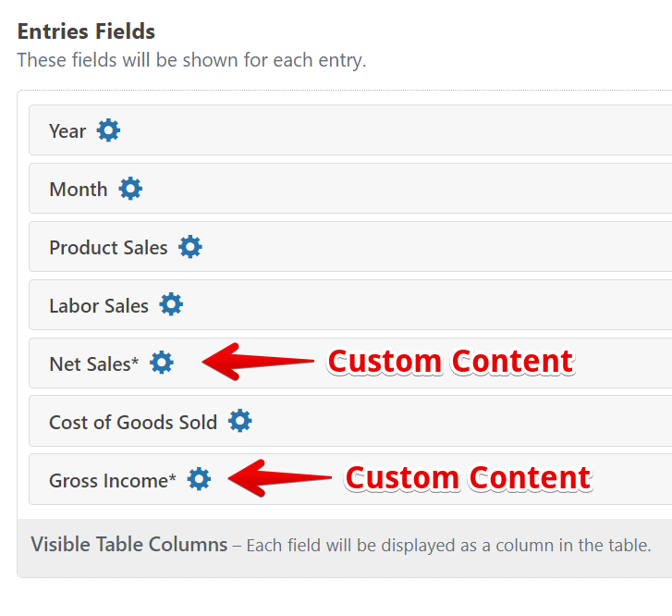Image resolution: width=672 pixels, height=616 pixels.
Task: Select the Month field label
Action: (x=79, y=190)
